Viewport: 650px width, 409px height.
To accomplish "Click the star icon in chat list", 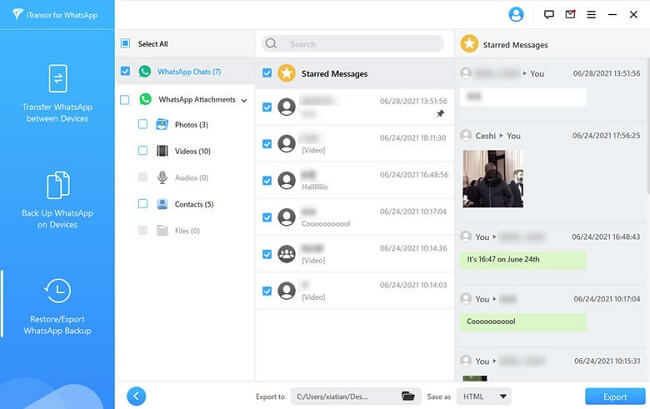I will pyautogui.click(x=286, y=73).
